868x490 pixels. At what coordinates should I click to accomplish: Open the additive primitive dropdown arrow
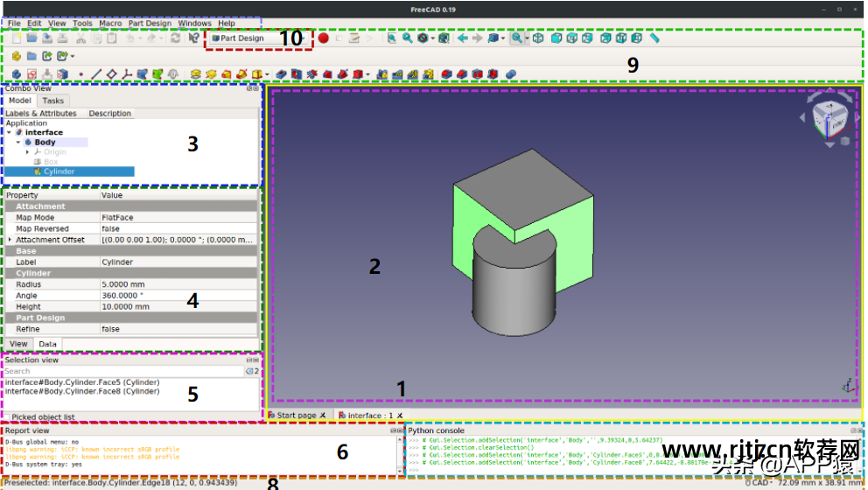tap(267, 73)
